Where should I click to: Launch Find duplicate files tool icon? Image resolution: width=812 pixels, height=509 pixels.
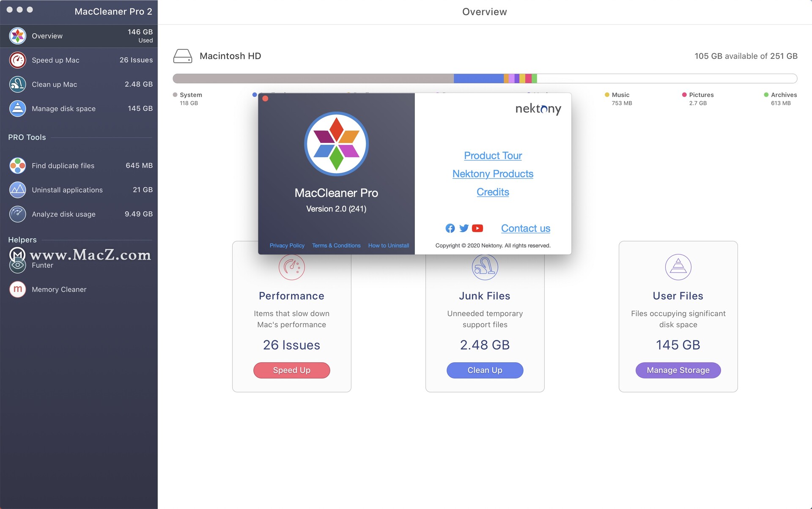tap(18, 166)
